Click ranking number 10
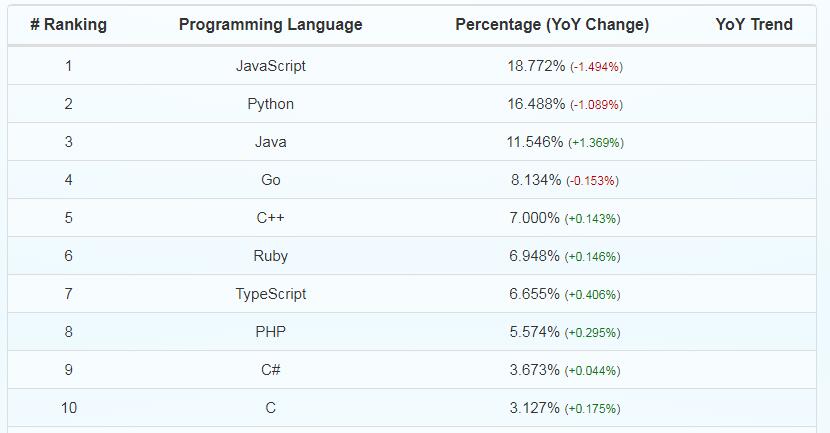The width and height of the screenshot is (830, 433). click(68, 408)
